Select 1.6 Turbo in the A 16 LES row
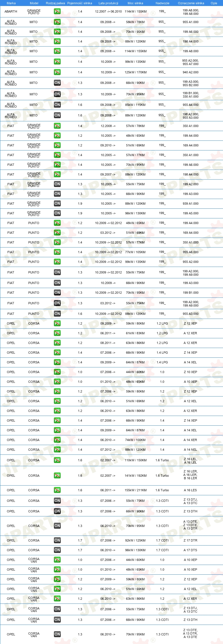The image size is (223, 644). 162,490
